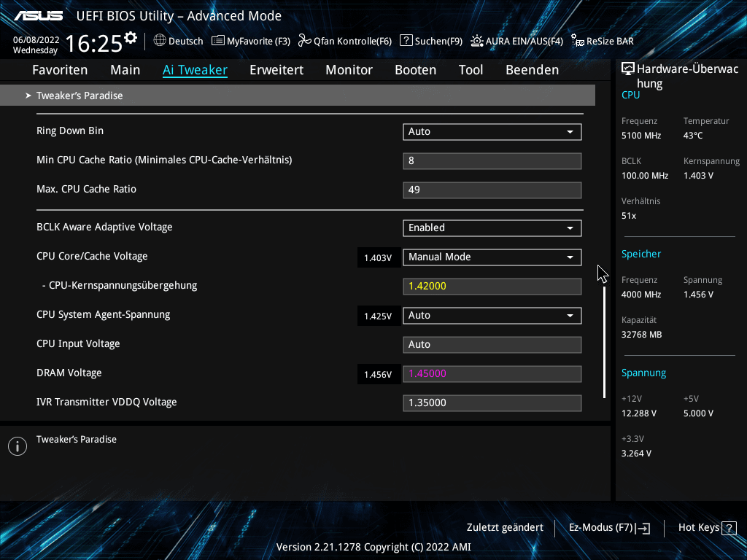Click the info icon in the help area
Screen dimensions: 747x560
click(x=18, y=446)
